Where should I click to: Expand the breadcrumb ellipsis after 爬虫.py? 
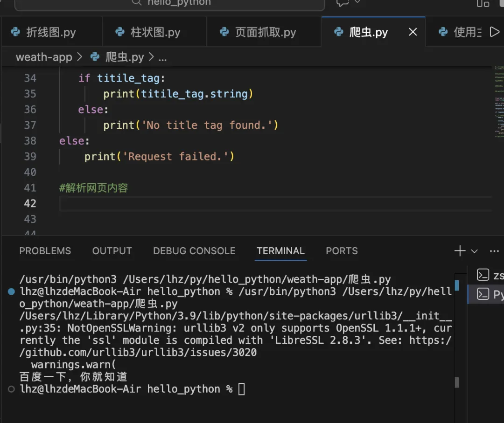click(x=162, y=57)
